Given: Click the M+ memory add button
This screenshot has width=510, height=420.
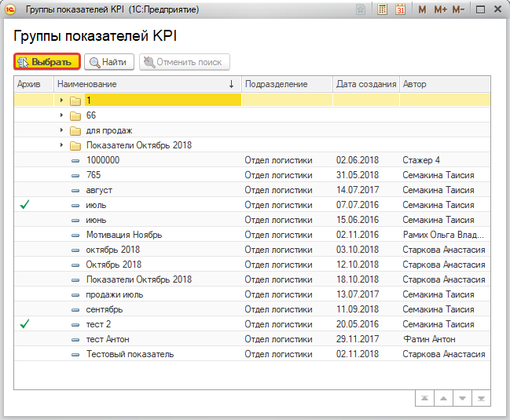Looking at the screenshot, I should (x=440, y=9).
